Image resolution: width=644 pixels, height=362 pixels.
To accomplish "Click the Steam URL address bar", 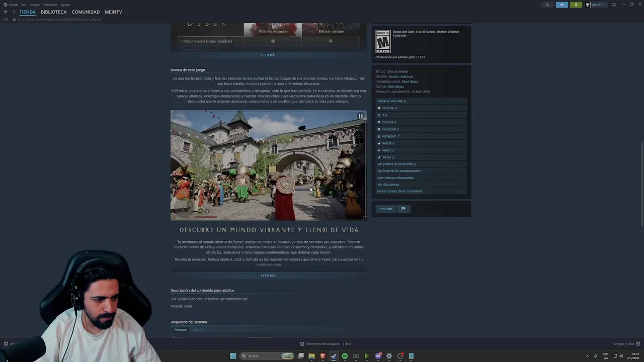I will 59,19.
